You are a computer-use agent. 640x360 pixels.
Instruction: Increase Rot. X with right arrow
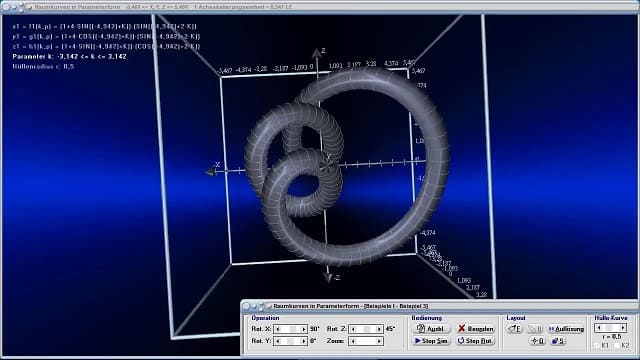point(303,329)
